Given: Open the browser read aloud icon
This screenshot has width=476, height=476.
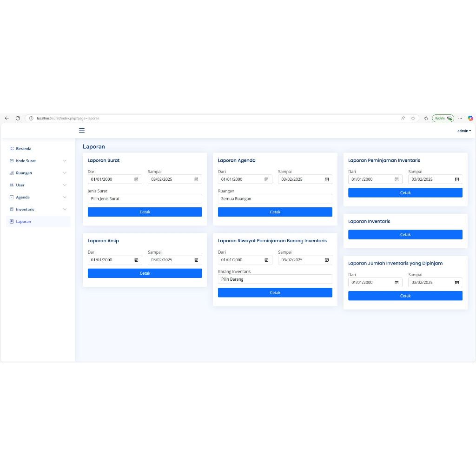Looking at the screenshot, I should pyautogui.click(x=403, y=118).
